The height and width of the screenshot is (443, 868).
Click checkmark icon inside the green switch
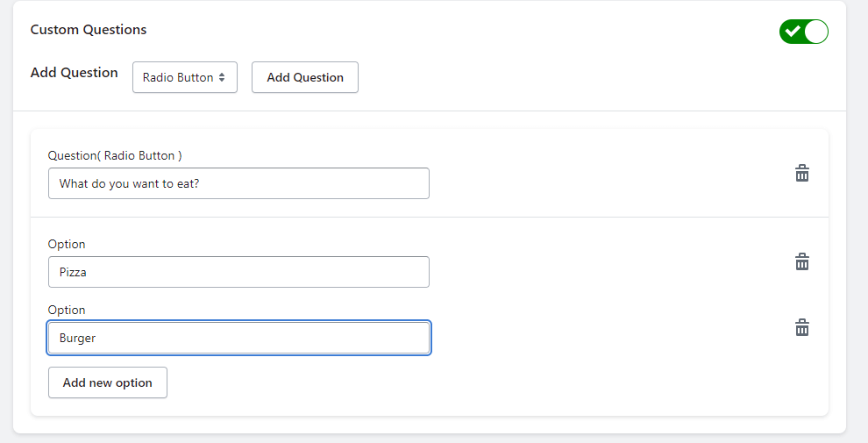(793, 32)
